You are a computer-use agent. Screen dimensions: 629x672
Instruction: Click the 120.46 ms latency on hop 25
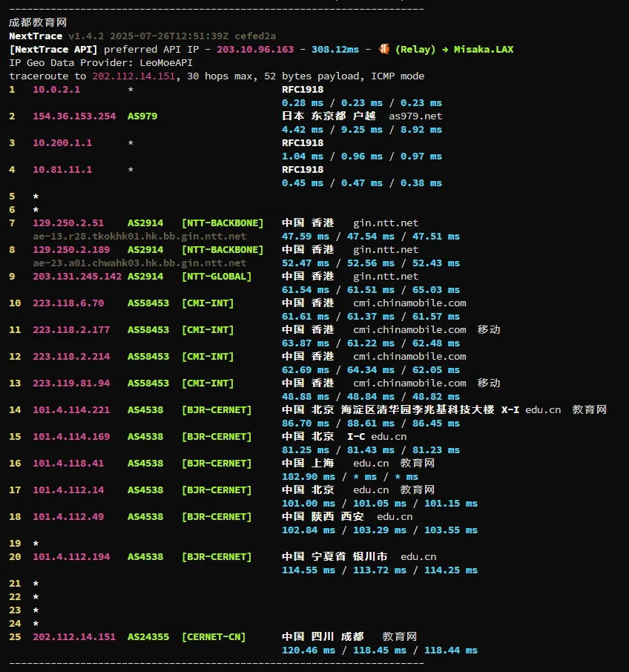pyautogui.click(x=309, y=650)
